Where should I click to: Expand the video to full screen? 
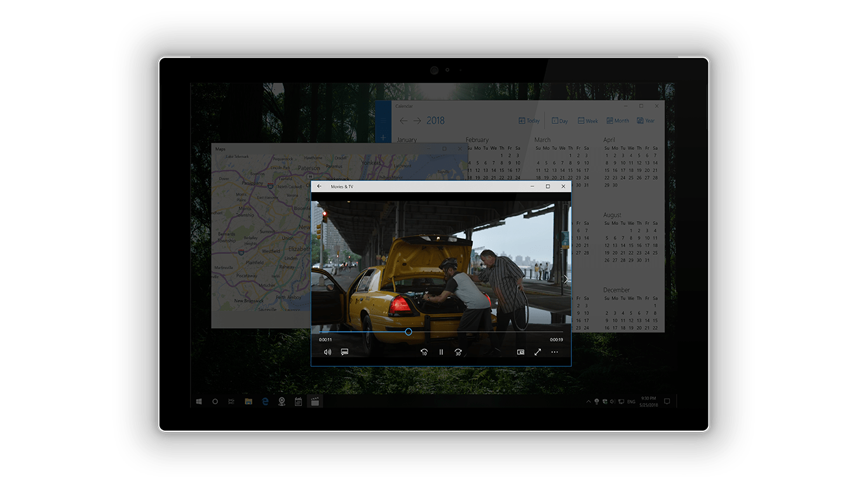point(538,352)
